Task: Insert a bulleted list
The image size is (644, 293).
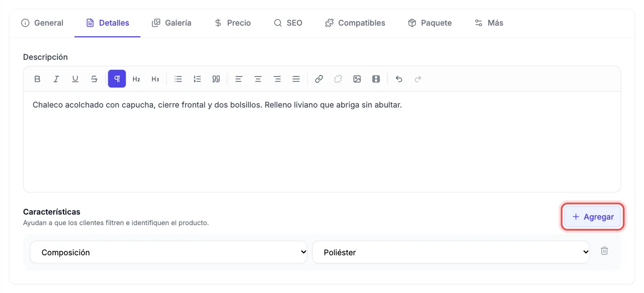Action: click(178, 79)
